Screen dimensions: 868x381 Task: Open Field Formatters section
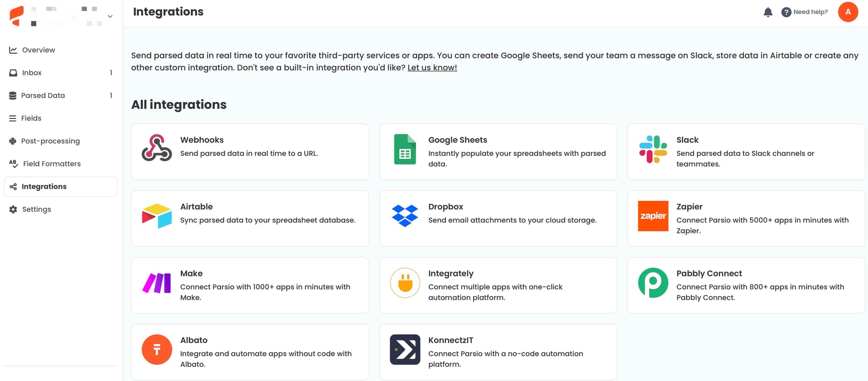[x=51, y=164]
